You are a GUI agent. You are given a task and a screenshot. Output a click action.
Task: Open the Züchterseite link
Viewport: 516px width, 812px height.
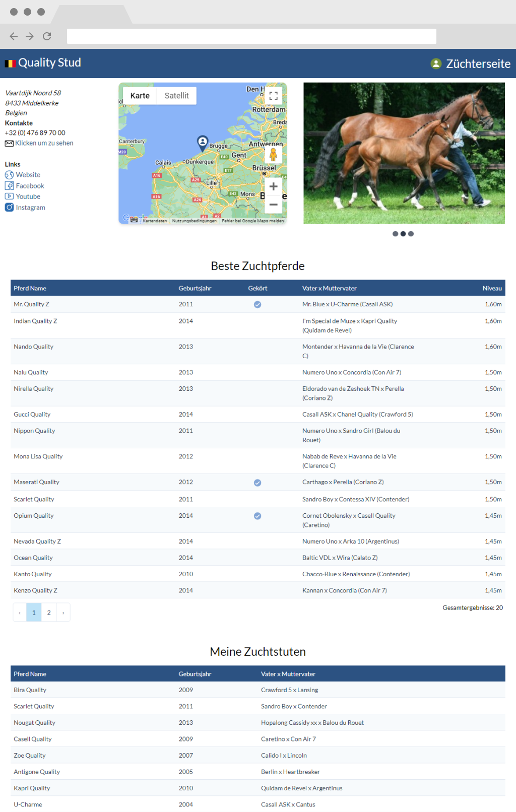tap(478, 63)
